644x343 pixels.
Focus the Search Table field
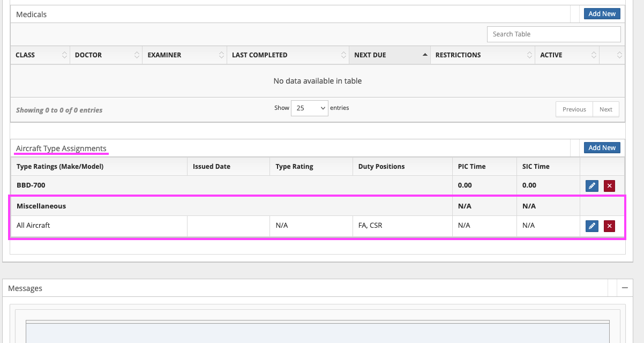554,34
